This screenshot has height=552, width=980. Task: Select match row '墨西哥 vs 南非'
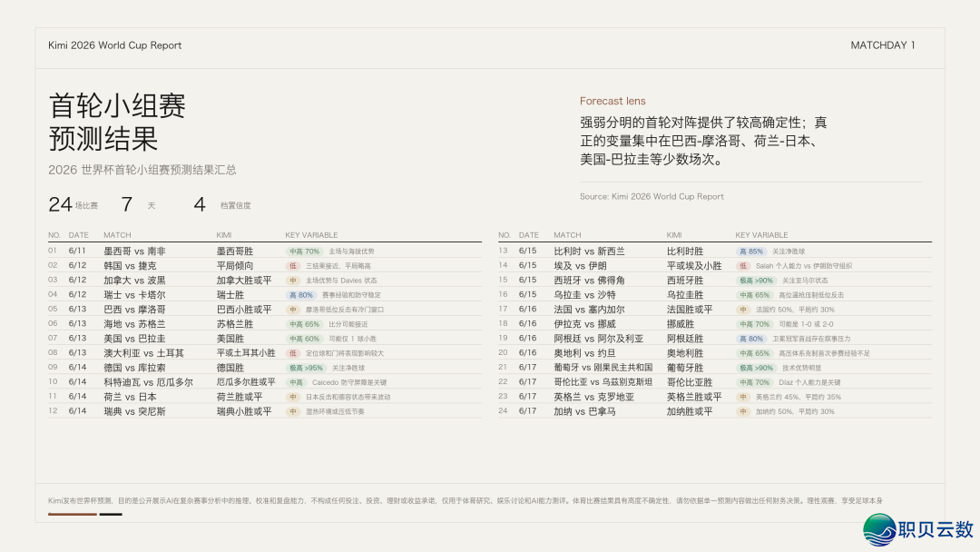(265, 251)
